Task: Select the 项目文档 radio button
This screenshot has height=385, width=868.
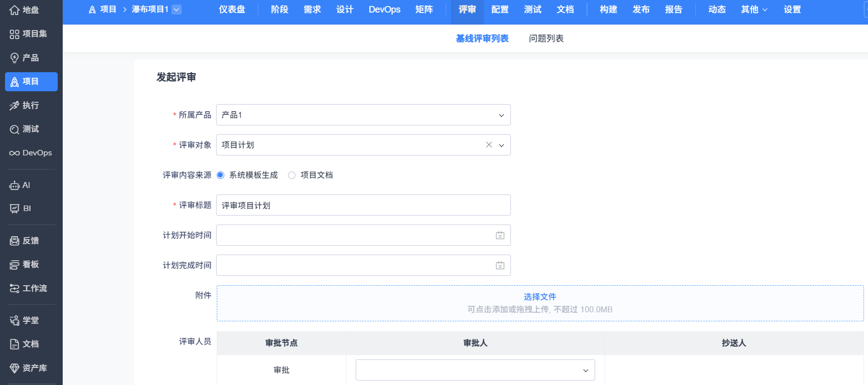Action: (x=292, y=175)
